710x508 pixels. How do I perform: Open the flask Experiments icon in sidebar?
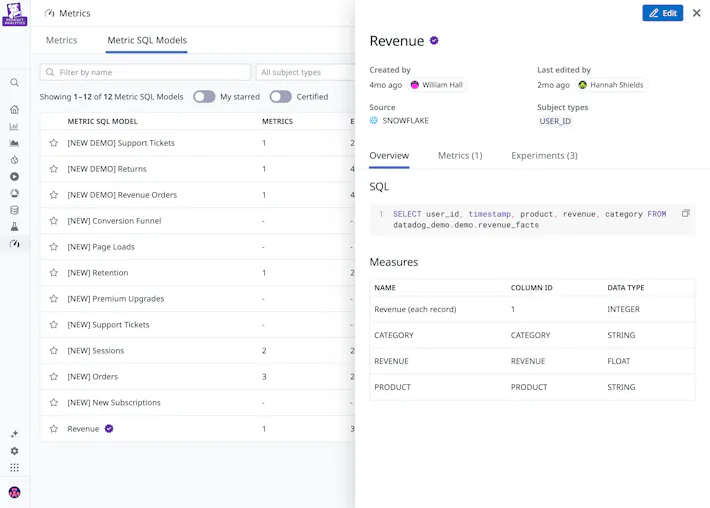click(14, 227)
